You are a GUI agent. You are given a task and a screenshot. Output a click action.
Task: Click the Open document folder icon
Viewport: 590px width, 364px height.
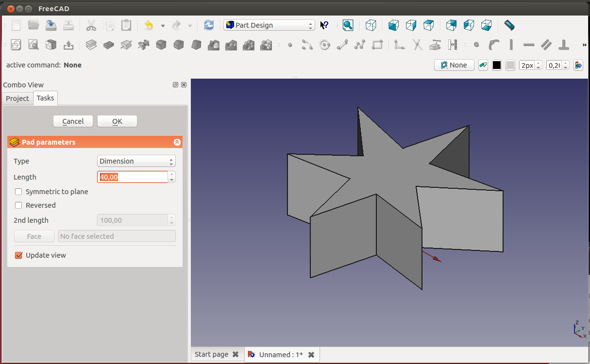tap(34, 25)
